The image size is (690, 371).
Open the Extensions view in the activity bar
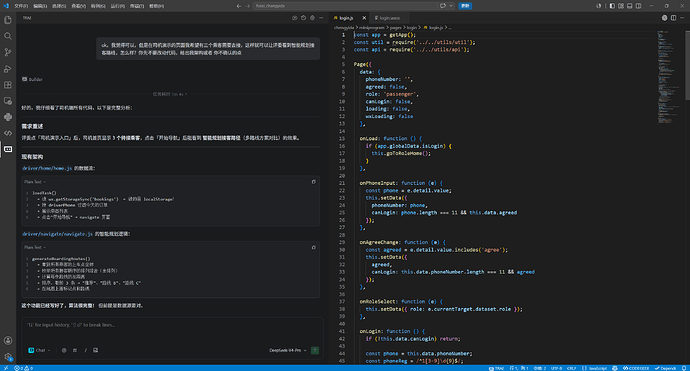(8, 85)
